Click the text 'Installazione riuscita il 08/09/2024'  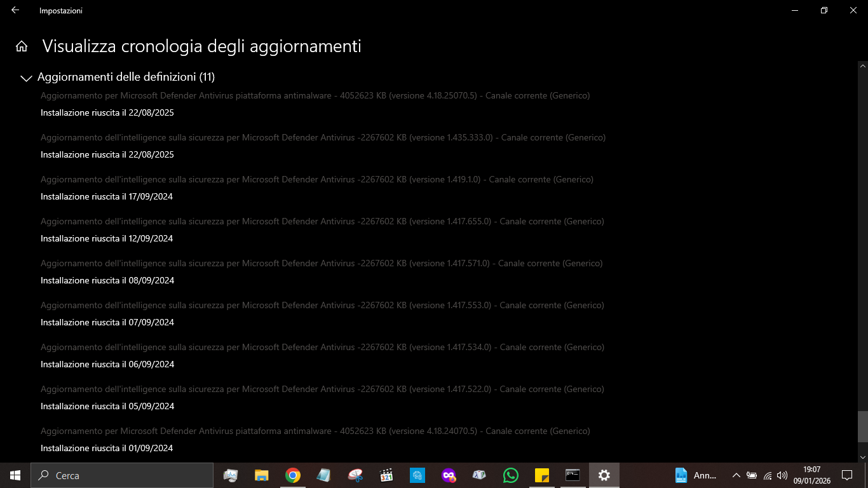(x=107, y=280)
